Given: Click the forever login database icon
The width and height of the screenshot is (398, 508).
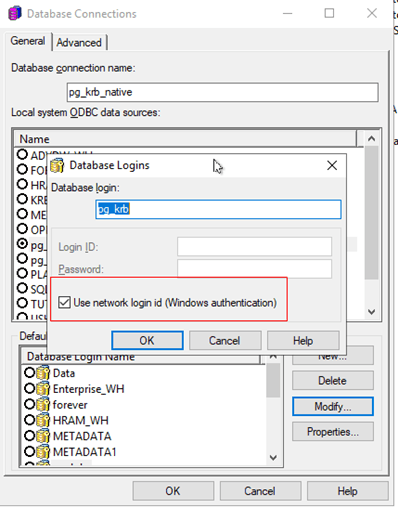Looking at the screenshot, I should tap(43, 405).
